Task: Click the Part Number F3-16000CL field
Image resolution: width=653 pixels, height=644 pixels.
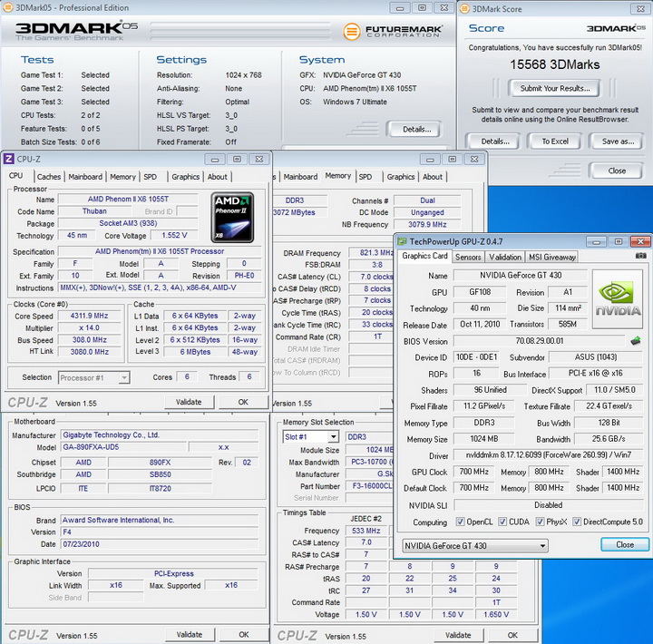Action: (370, 486)
